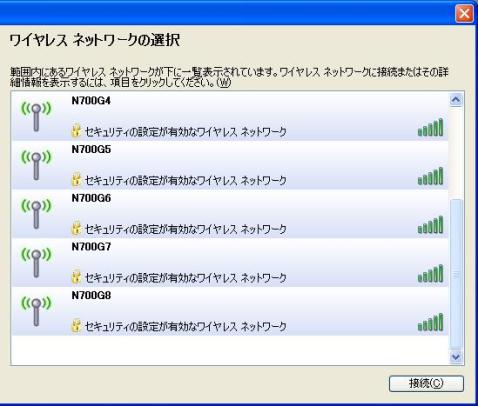This screenshot has height=406, width=478.
Task: Click the N700G4 security lock icon
Action: [76, 131]
